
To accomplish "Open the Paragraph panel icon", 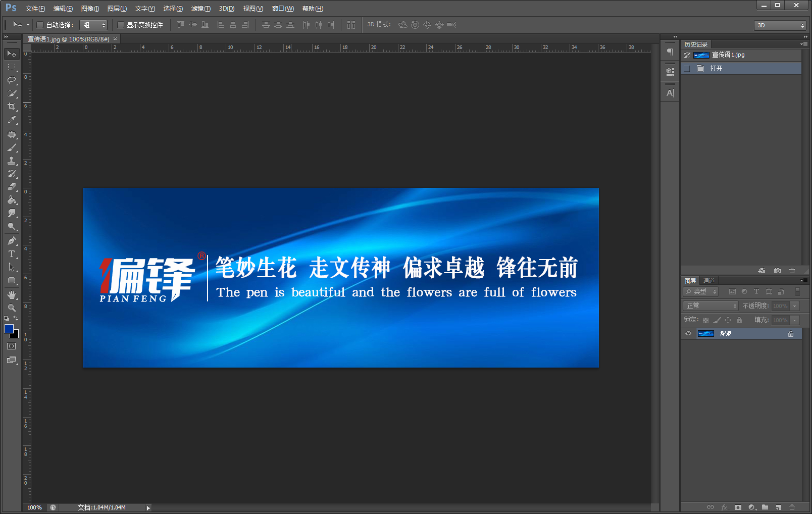I will pyautogui.click(x=670, y=52).
